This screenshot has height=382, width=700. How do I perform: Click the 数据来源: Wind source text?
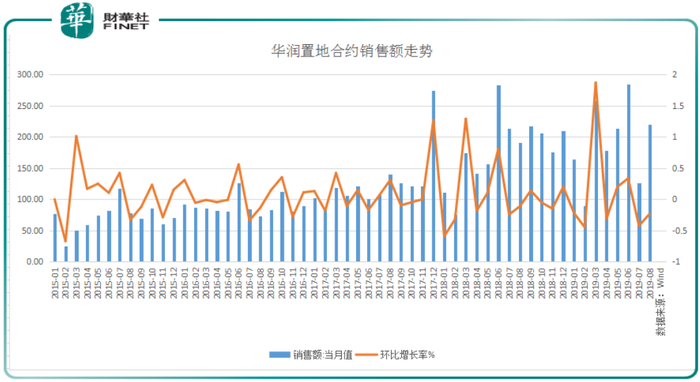[x=660, y=301]
